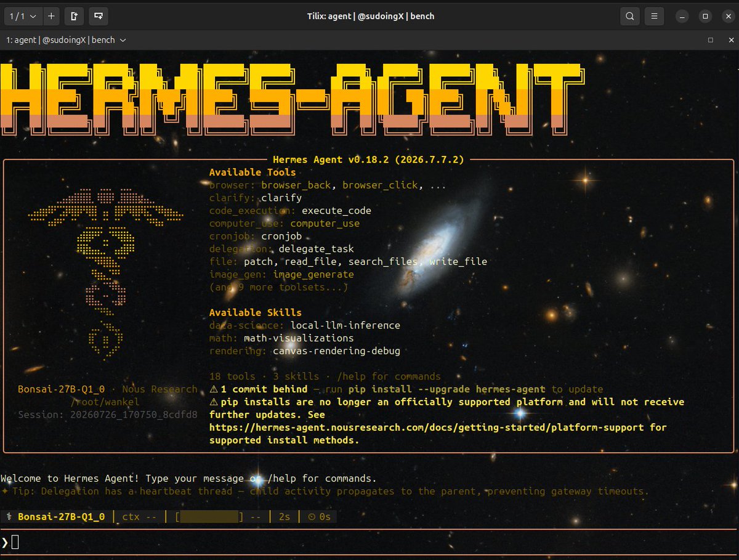Viewport: 739px width, 560px height.
Task: Click 'browser_click' tool name
Action: coord(381,185)
